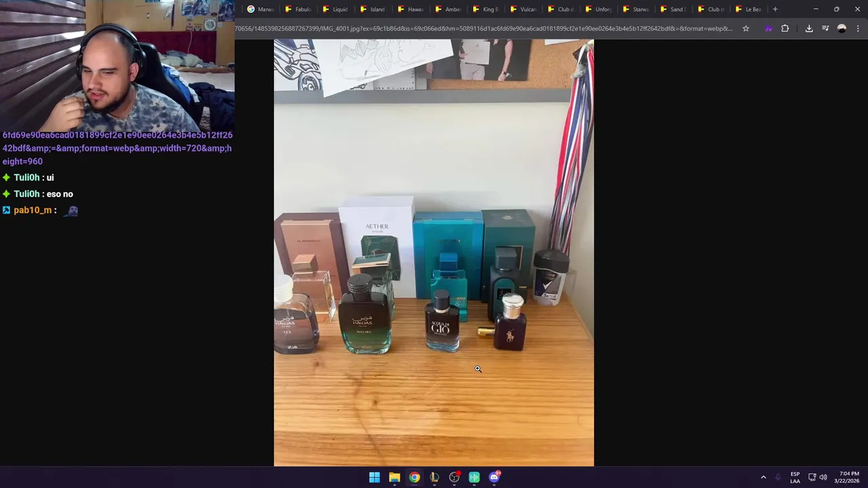Click chat message 'eso no' from Tuli0h
868x488 pixels.
[x=60, y=194]
